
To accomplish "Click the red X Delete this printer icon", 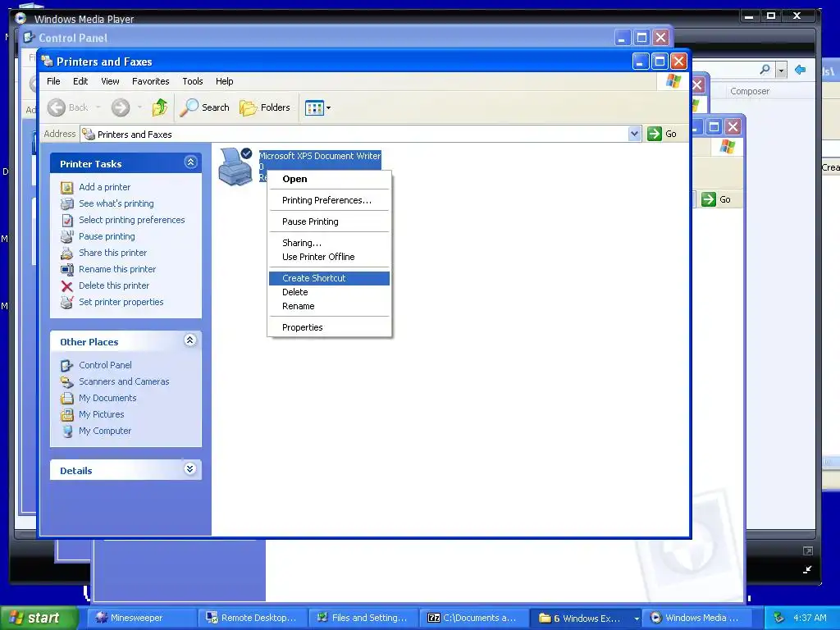I will [67, 286].
